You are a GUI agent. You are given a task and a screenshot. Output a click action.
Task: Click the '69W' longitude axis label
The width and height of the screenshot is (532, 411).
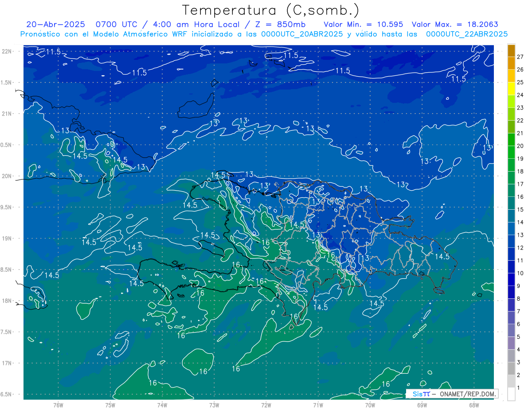(422, 405)
